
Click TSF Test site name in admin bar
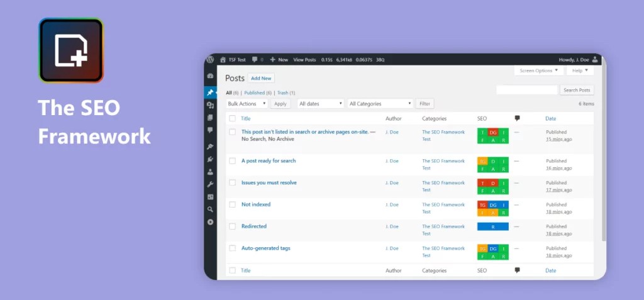pyautogui.click(x=236, y=60)
